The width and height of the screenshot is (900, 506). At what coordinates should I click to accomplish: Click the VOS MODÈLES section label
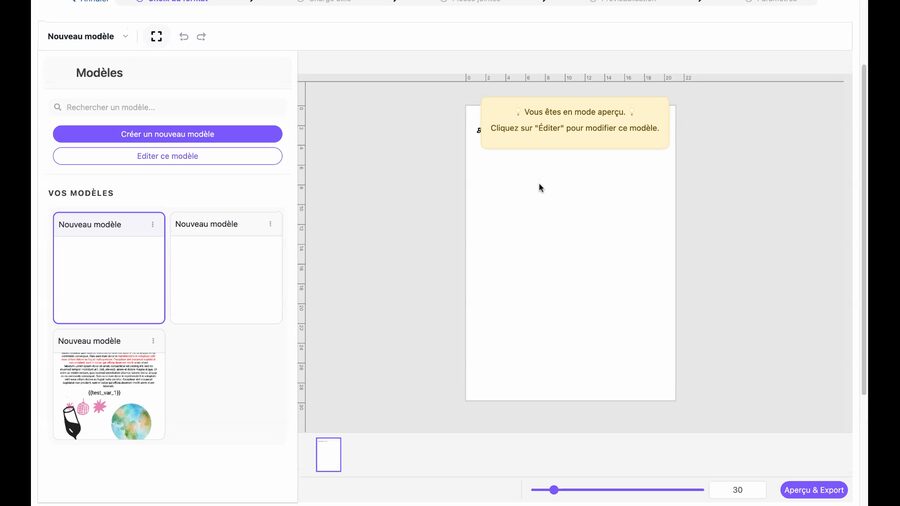tap(81, 193)
